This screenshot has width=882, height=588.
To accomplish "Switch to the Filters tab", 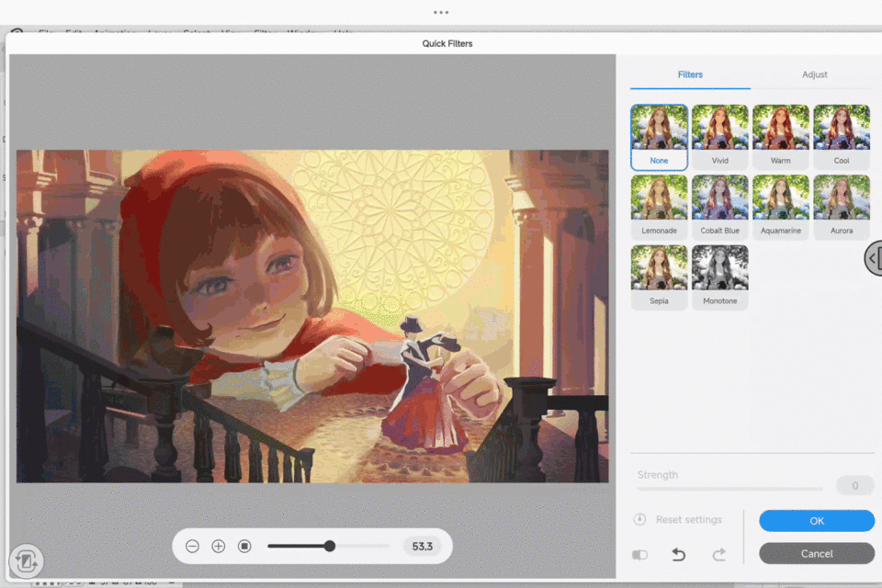I will click(690, 74).
